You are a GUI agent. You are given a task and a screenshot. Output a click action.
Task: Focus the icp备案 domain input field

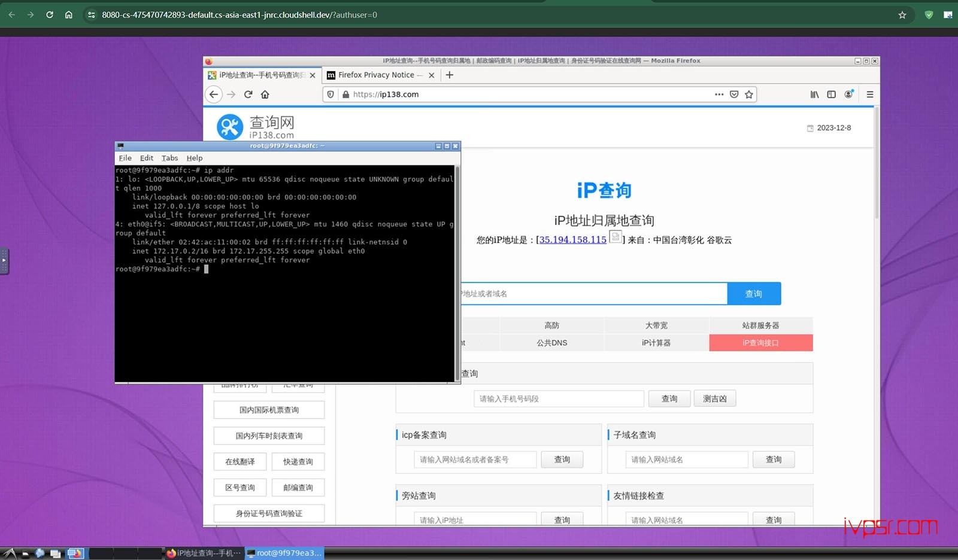[x=475, y=459]
